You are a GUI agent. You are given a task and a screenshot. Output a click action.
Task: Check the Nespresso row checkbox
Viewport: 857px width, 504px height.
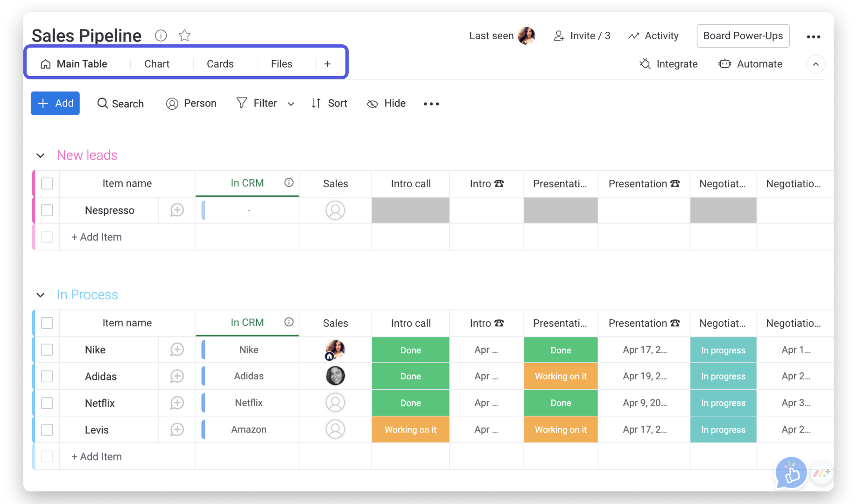[x=47, y=210]
